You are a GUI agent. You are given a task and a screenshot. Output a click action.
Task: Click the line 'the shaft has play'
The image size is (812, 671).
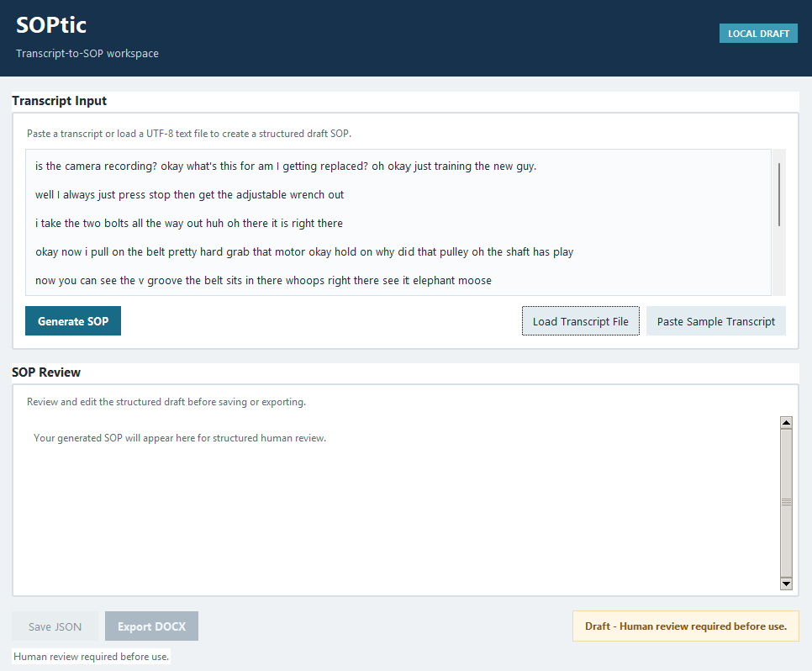[x=304, y=251]
